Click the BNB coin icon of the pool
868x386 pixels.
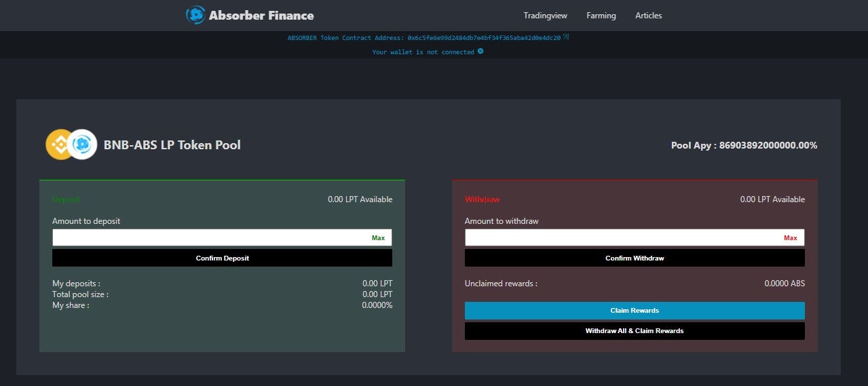click(60, 144)
